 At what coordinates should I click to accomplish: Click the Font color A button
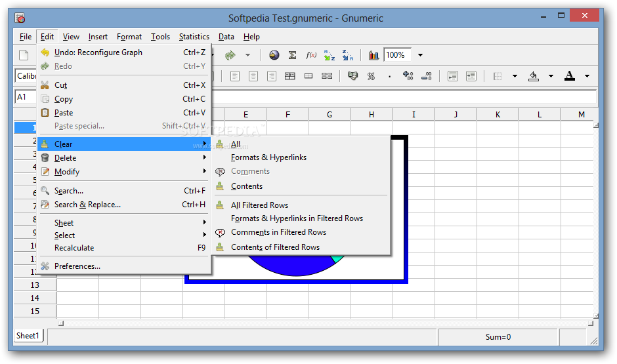pos(570,76)
